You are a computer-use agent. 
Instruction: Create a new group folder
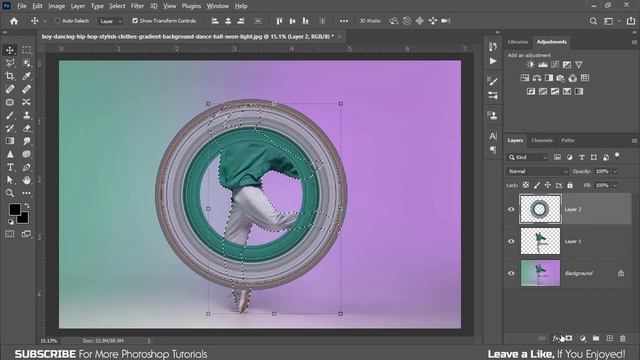point(596,338)
